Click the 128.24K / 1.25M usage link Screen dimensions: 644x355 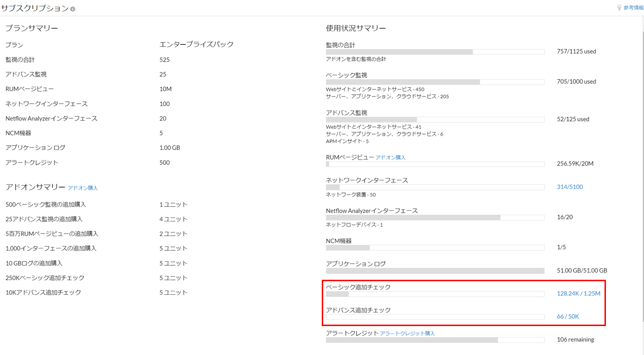click(578, 293)
